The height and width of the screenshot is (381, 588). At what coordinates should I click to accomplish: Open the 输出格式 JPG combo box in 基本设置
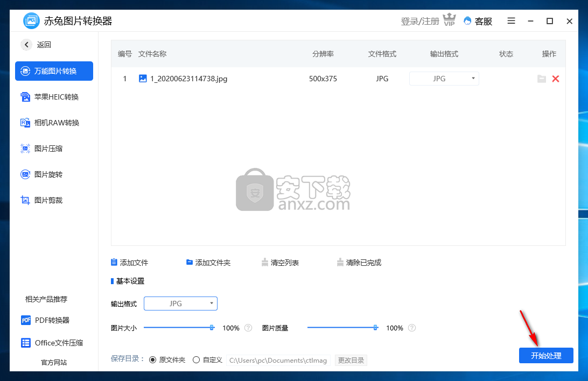(180, 304)
